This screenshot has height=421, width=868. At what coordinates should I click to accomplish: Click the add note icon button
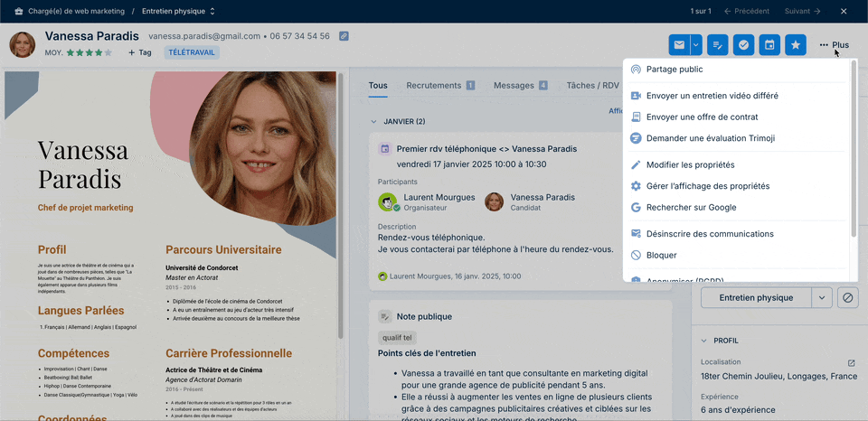[x=717, y=45]
